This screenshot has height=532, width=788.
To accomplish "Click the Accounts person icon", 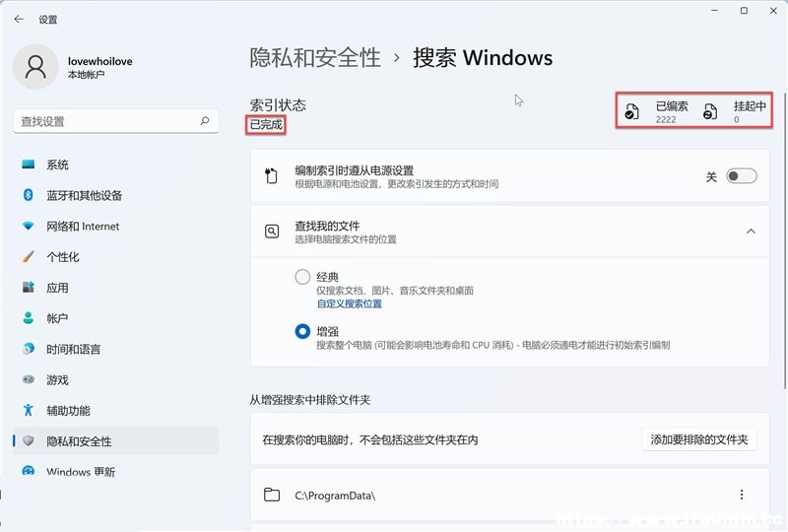I will pos(29,318).
